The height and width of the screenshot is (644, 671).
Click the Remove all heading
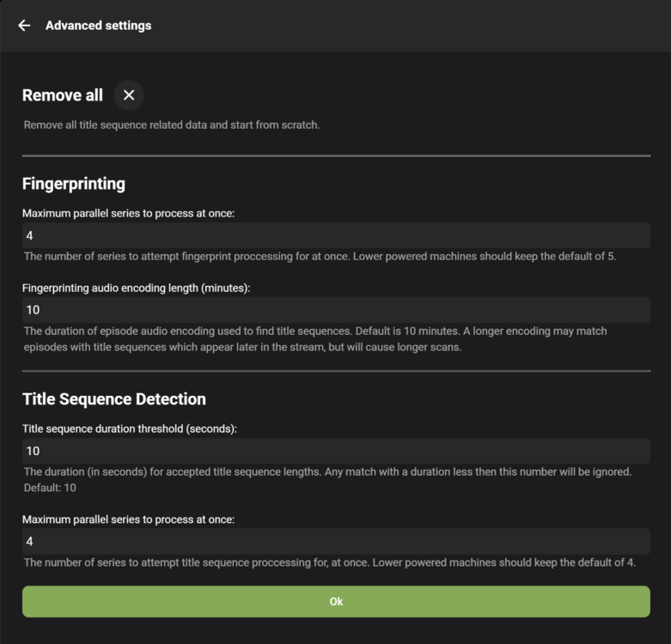pos(63,95)
